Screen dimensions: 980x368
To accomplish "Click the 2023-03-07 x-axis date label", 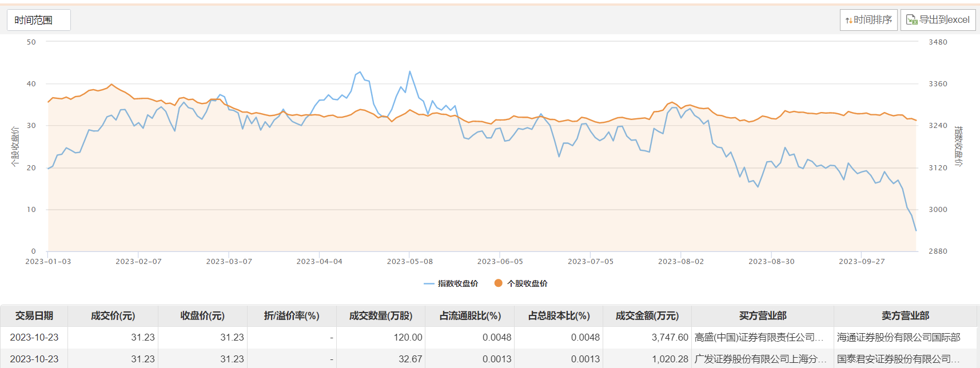I will coord(229,262).
